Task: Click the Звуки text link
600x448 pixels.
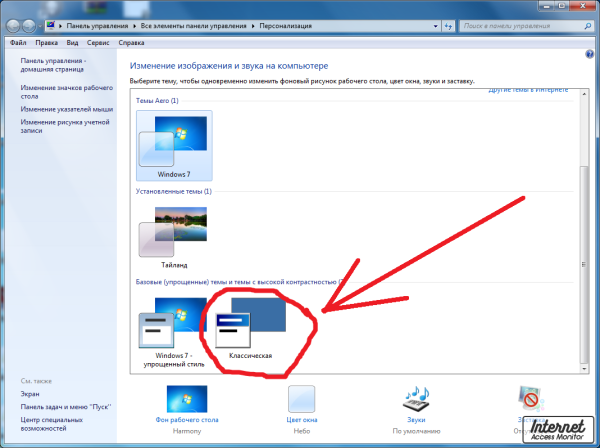Action: pos(416,420)
